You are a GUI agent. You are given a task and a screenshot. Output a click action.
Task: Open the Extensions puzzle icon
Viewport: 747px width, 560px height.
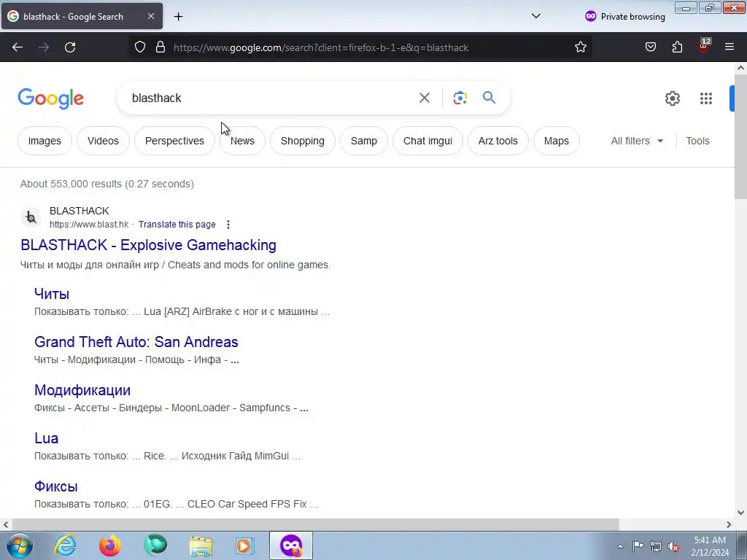click(x=677, y=47)
